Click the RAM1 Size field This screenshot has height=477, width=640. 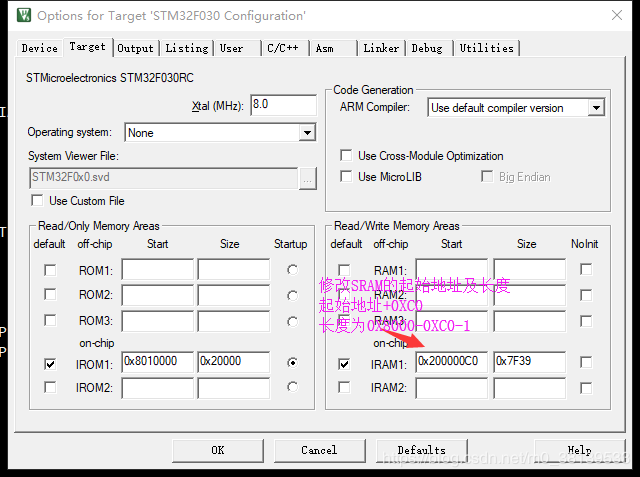click(530, 269)
